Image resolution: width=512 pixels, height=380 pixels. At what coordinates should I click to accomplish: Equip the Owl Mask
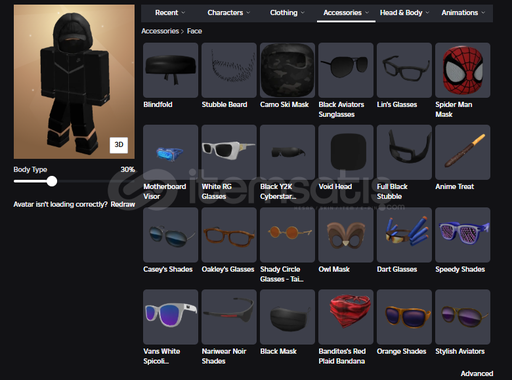[x=346, y=235]
